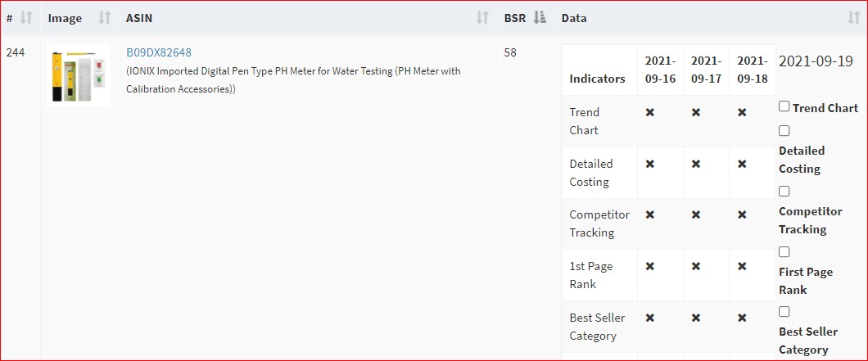Click sort arrows icon in Image column
The image size is (868, 361).
point(104,18)
